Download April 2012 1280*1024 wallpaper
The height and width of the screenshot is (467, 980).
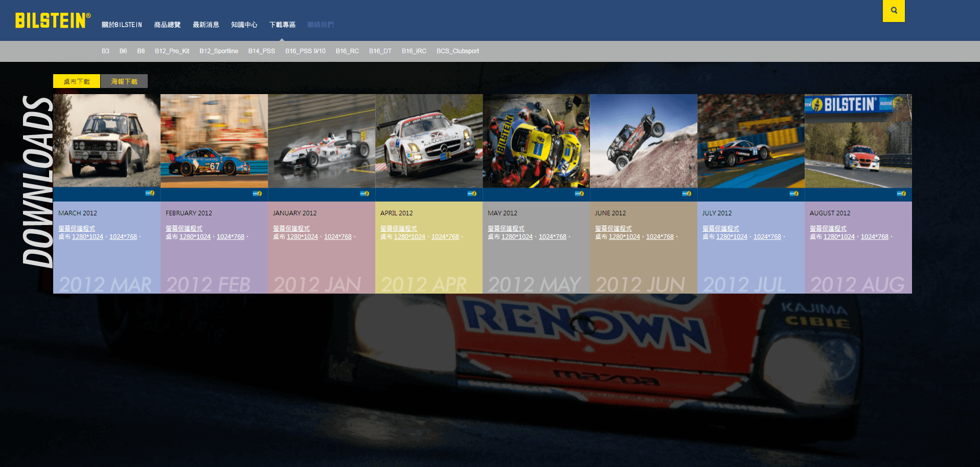tap(409, 237)
